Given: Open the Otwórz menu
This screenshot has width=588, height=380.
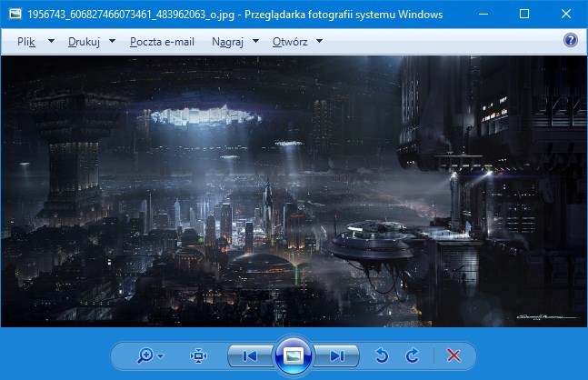Looking at the screenshot, I should click(290, 42).
